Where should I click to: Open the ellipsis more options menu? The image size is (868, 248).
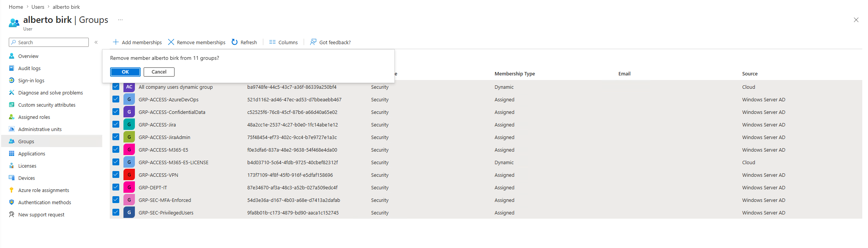[120, 20]
